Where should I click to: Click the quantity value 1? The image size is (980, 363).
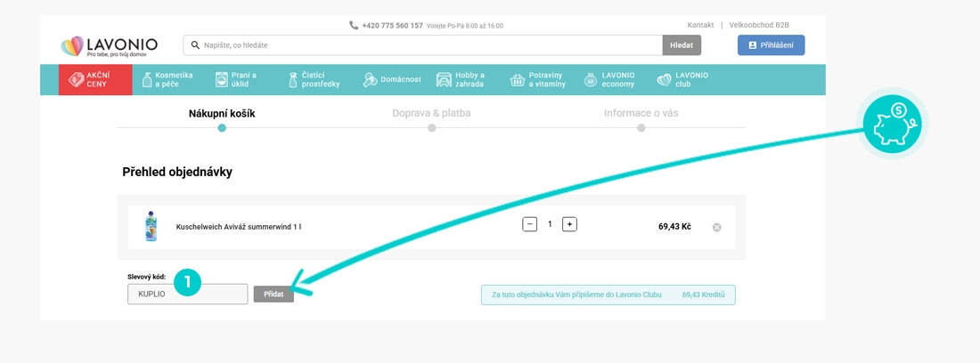point(550,224)
